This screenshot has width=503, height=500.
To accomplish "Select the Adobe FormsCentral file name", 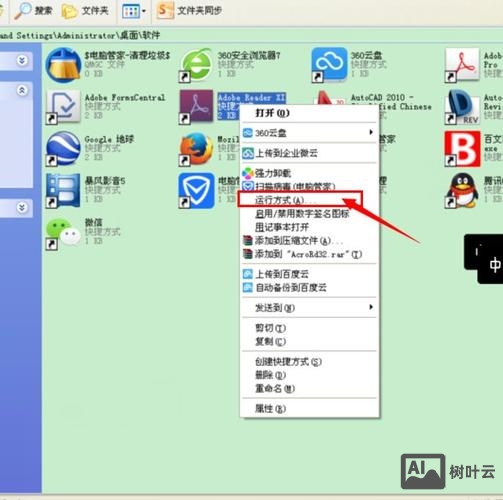I will tap(125, 98).
